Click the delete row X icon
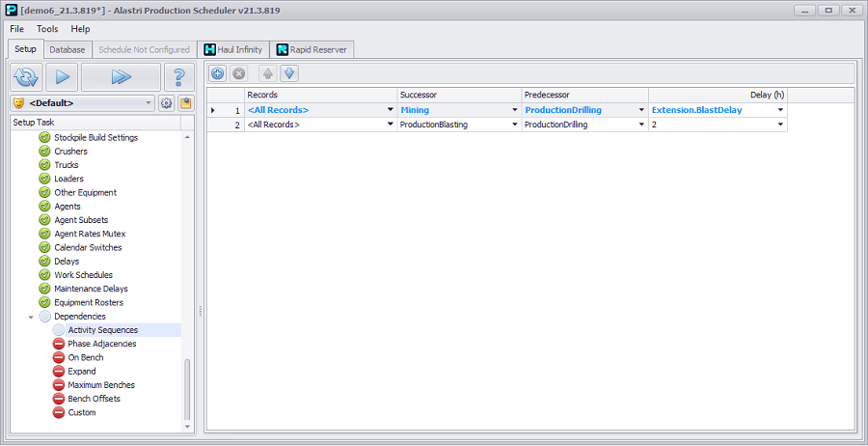The width and height of the screenshot is (868, 446). [x=238, y=73]
